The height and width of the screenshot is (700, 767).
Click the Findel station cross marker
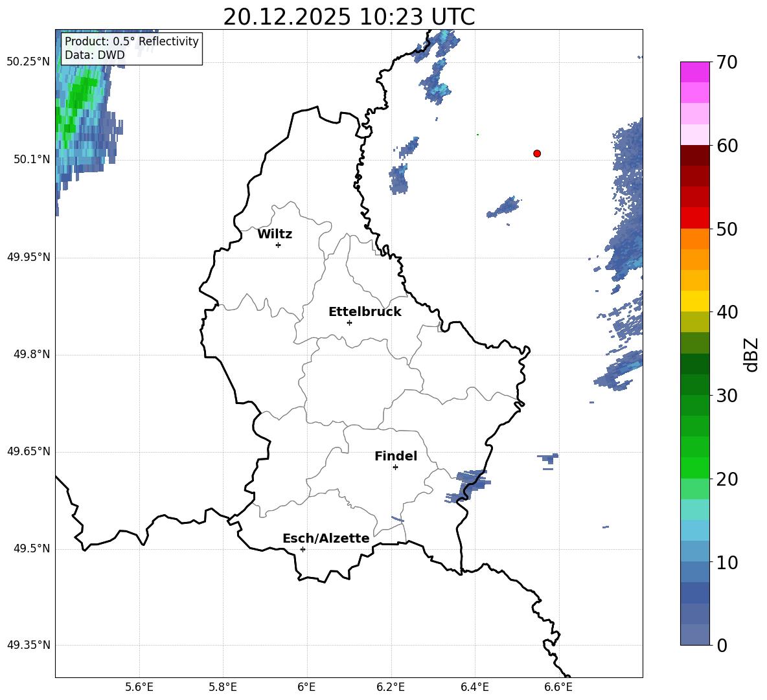coord(395,468)
